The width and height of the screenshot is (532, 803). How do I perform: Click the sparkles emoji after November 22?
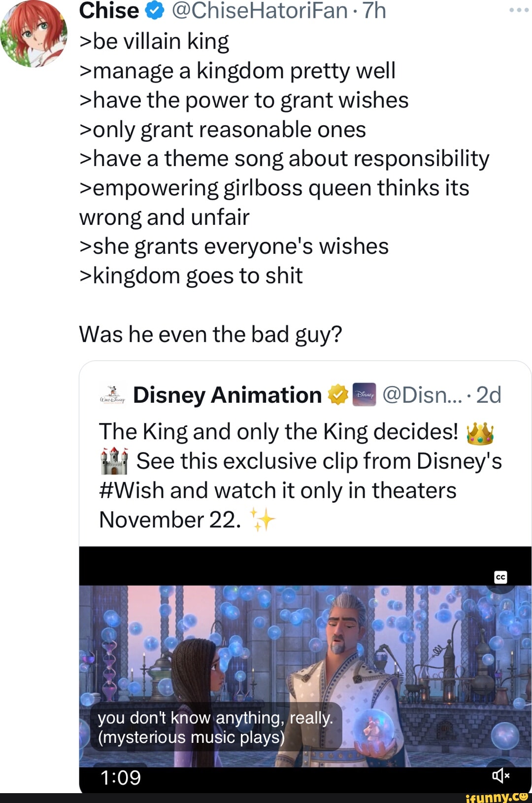click(262, 520)
